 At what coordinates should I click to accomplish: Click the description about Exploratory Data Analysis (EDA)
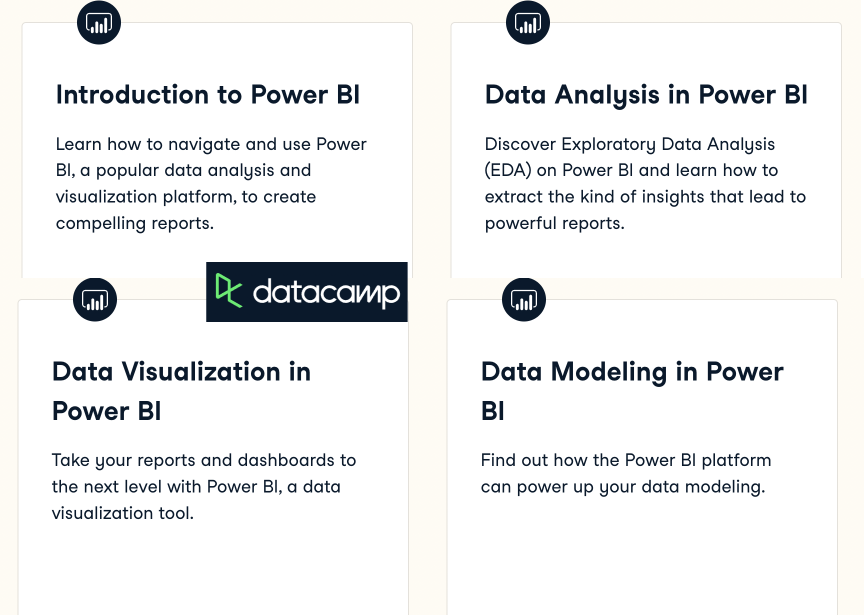645,184
